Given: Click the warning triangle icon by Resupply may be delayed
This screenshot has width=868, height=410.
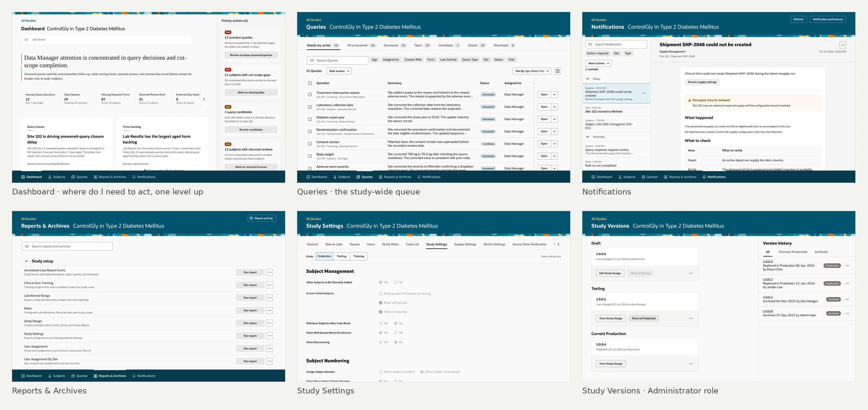Looking at the screenshot, I should pyautogui.click(x=689, y=100).
